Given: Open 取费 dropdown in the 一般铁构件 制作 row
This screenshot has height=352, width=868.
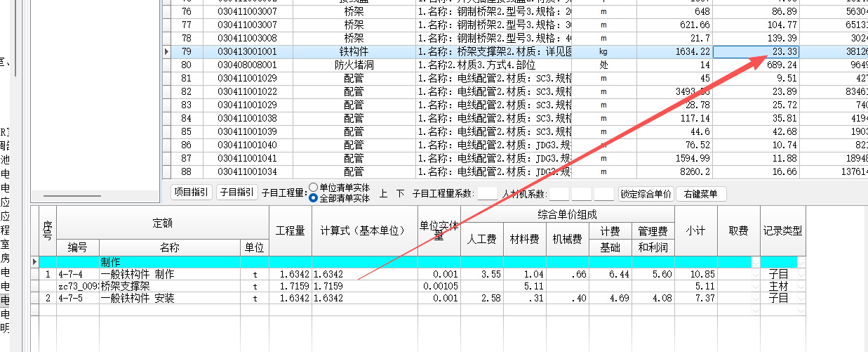Looking at the screenshot, I should coord(755,275).
